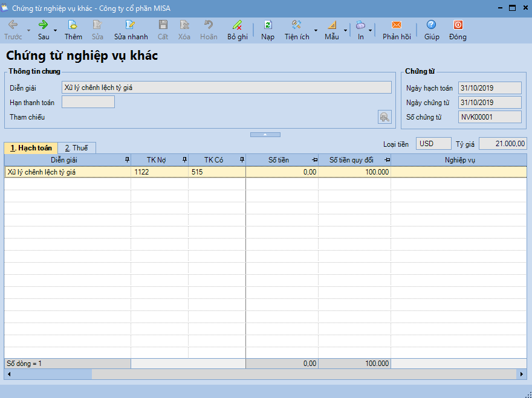Open help with Giúp
The width and height of the screenshot is (532, 398).
tap(432, 30)
